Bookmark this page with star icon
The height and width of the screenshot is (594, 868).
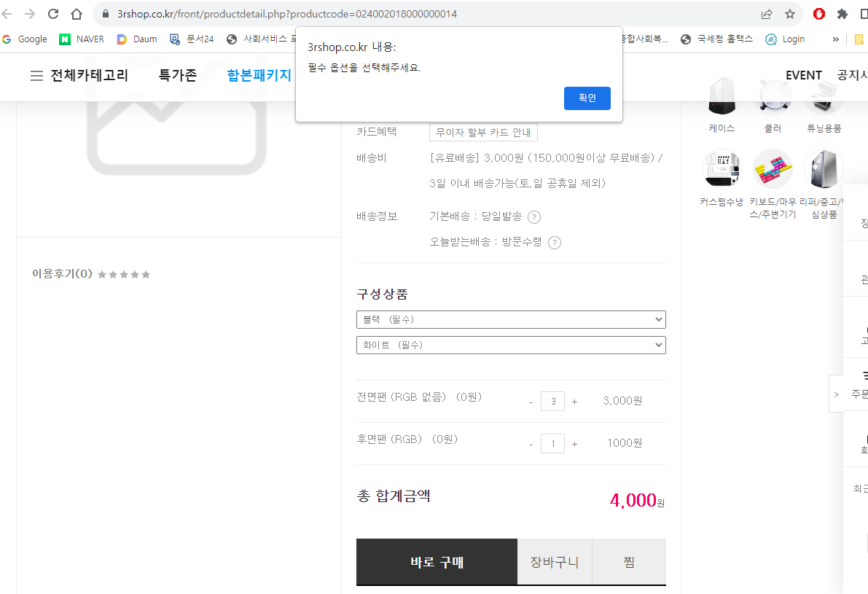coord(790,14)
